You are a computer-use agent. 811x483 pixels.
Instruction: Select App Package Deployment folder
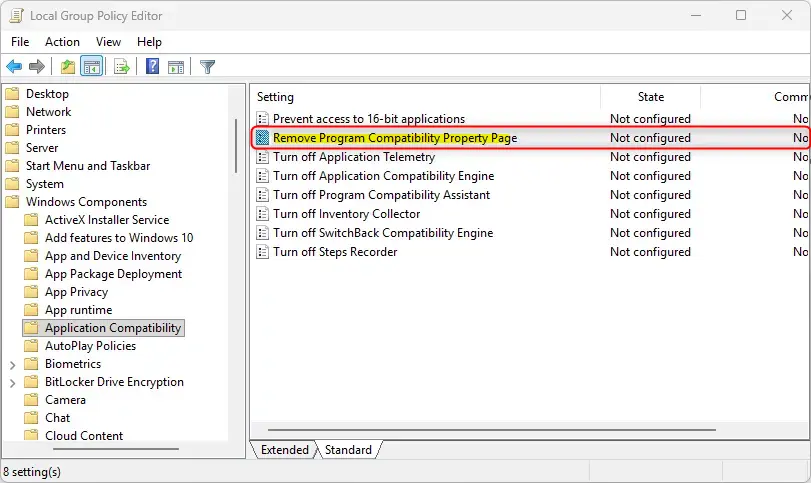tap(113, 274)
